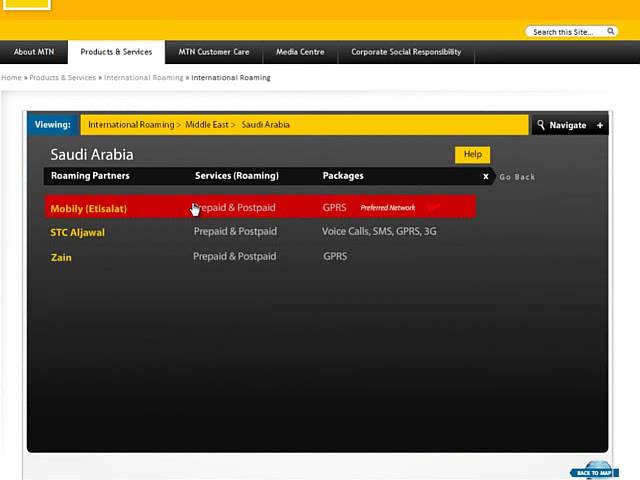Expand the Navigate plus icon
The width and height of the screenshot is (640, 480).
600,125
